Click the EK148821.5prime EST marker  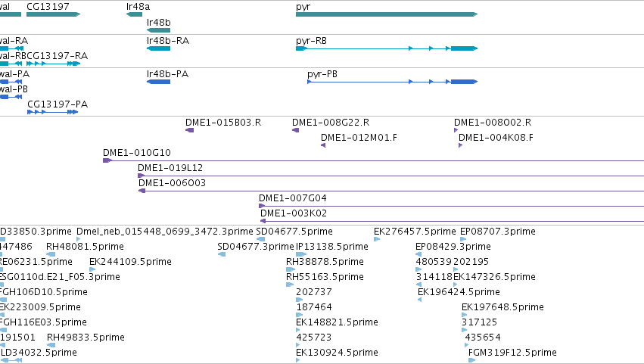click(x=298, y=330)
